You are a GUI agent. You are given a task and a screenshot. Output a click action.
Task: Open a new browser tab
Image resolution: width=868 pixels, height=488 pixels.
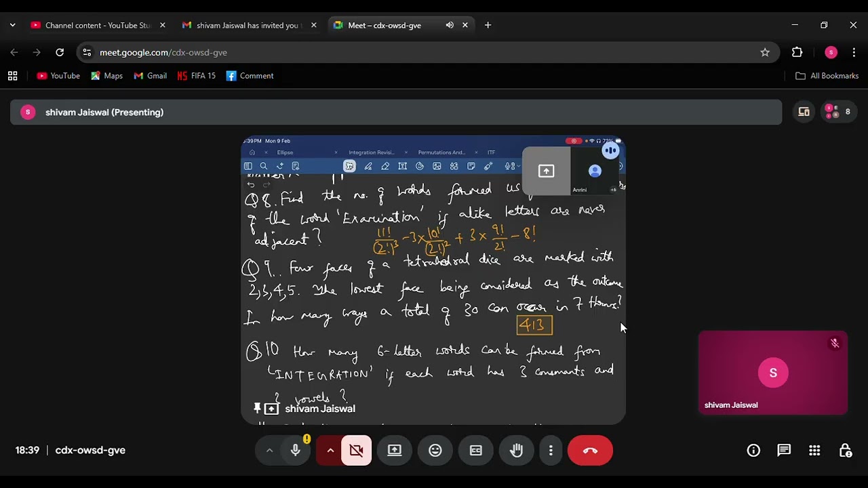(x=488, y=25)
